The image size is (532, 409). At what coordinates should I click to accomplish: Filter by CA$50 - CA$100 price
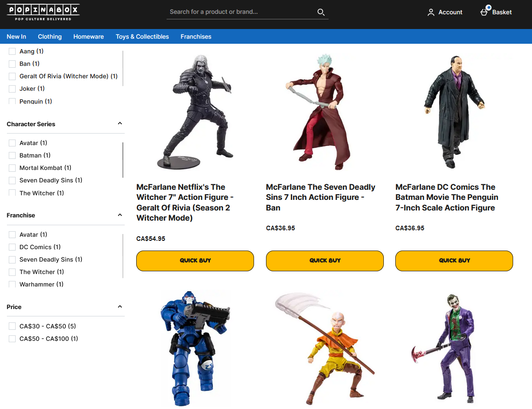tap(12, 339)
